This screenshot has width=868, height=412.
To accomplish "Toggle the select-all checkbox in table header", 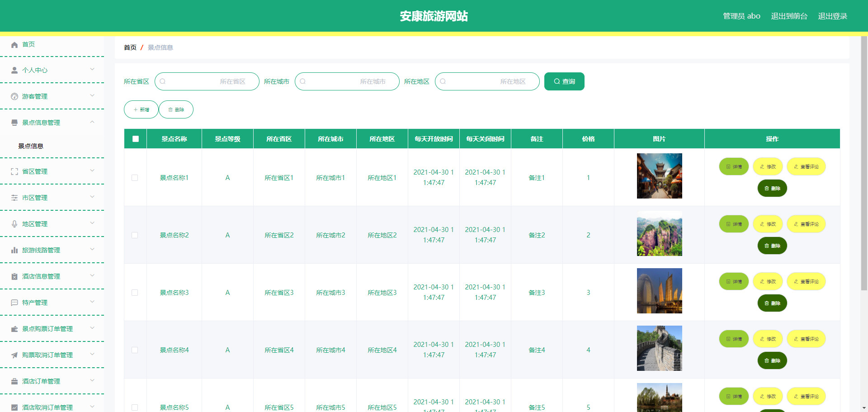I will click(136, 139).
